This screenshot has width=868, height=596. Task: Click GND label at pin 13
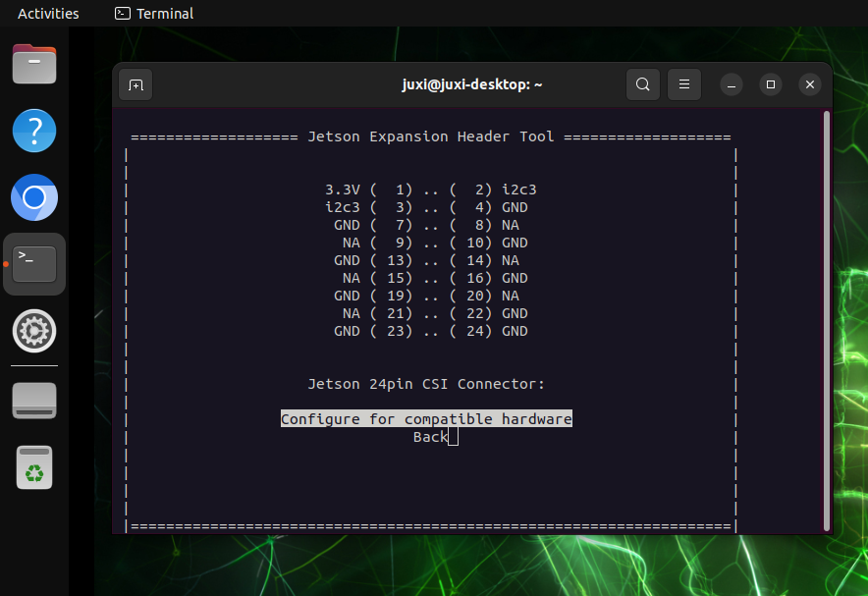(347, 260)
